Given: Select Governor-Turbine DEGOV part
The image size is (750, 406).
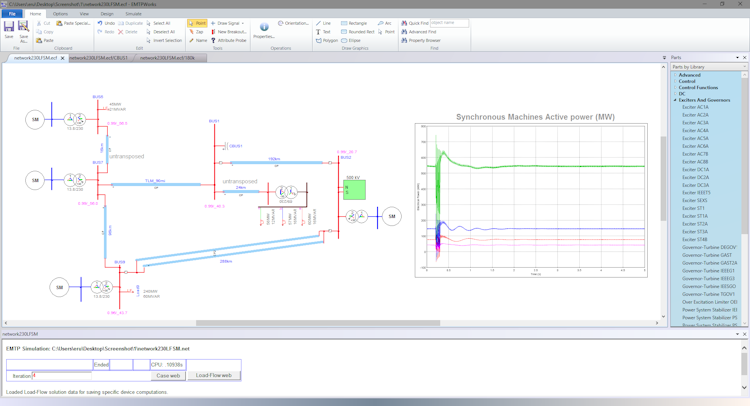Looking at the screenshot, I should tap(709, 247).
